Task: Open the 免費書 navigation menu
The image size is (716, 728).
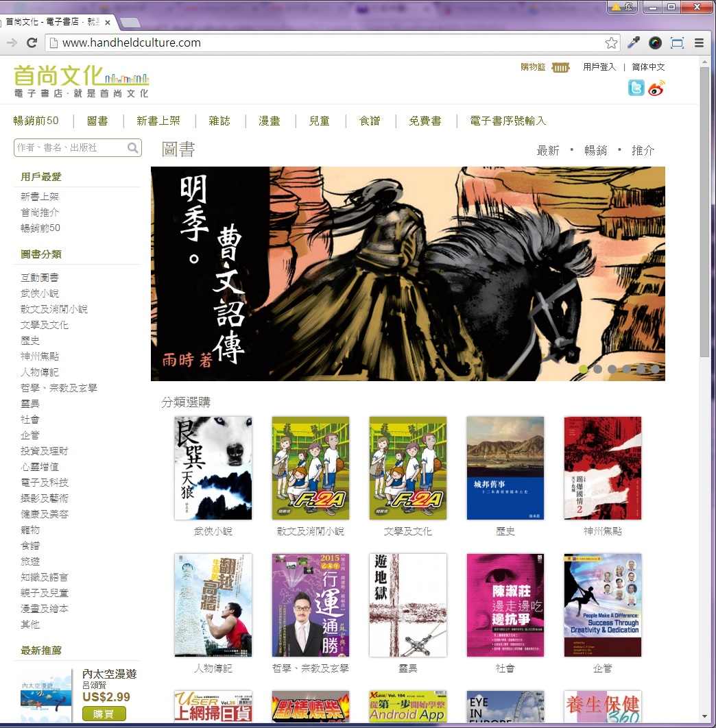Action: [425, 121]
